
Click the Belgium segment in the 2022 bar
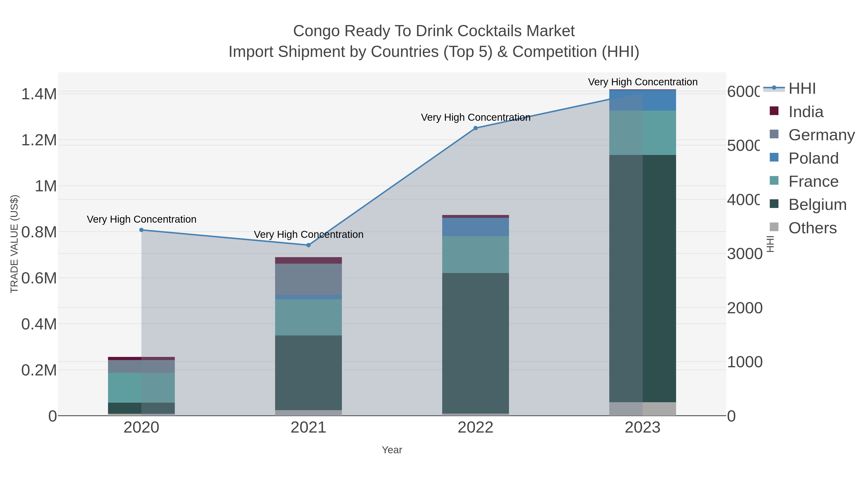coord(475,343)
